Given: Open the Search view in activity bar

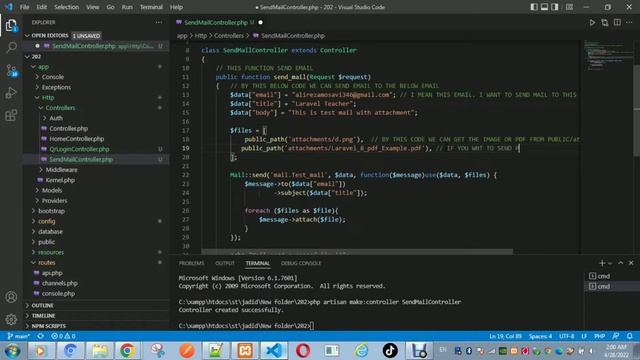Looking at the screenshot, I should 11,47.
